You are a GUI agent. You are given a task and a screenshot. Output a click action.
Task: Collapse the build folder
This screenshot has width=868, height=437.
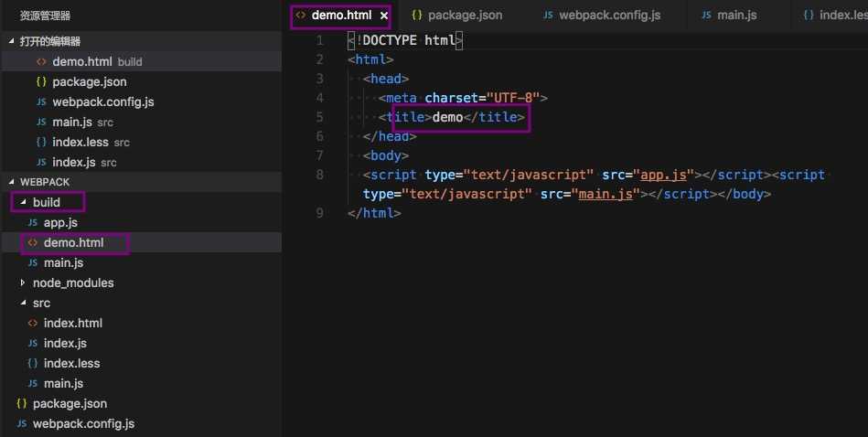coord(23,202)
